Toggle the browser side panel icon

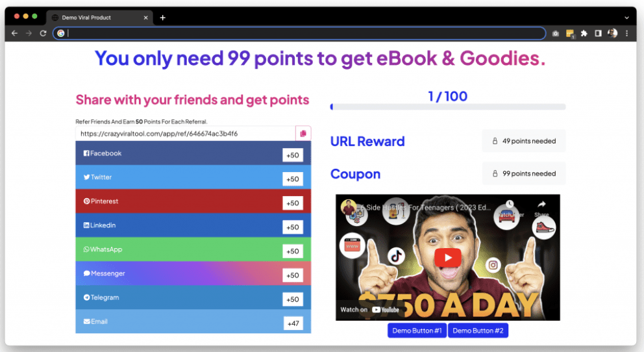pos(598,33)
